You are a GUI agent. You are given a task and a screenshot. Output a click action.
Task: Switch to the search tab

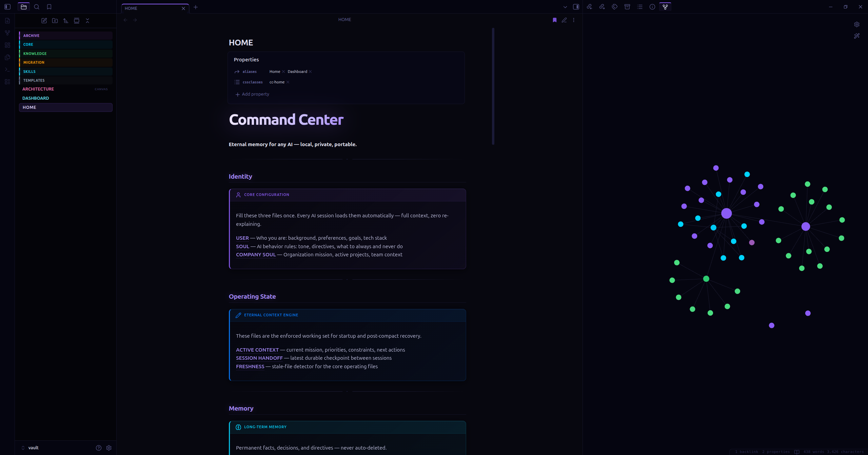click(x=37, y=7)
